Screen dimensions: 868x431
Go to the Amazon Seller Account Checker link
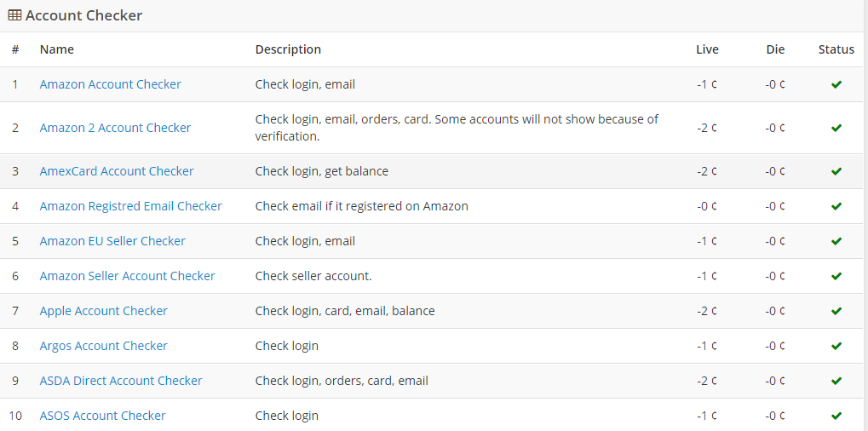click(127, 276)
